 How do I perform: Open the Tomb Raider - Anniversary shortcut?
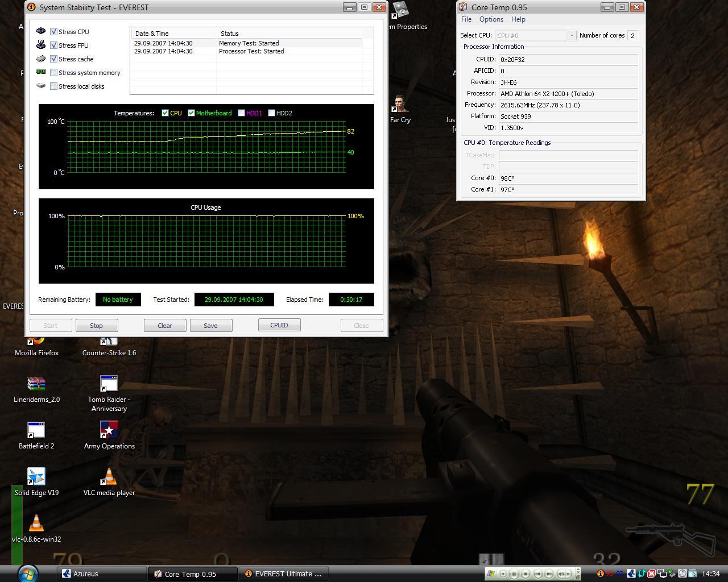(109, 393)
